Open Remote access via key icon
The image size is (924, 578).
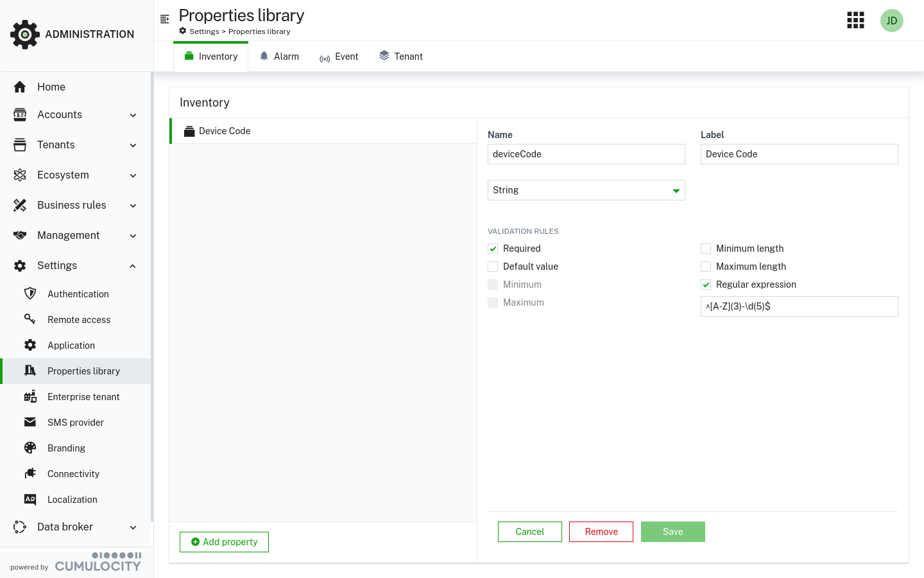[x=30, y=319]
